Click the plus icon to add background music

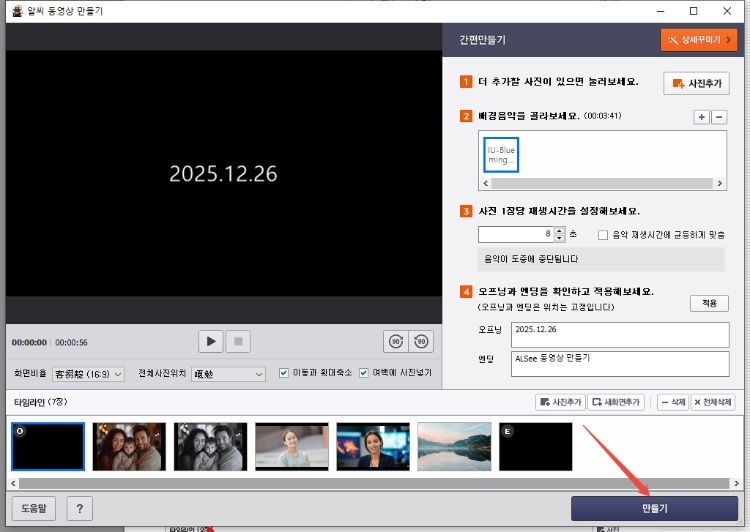click(701, 117)
